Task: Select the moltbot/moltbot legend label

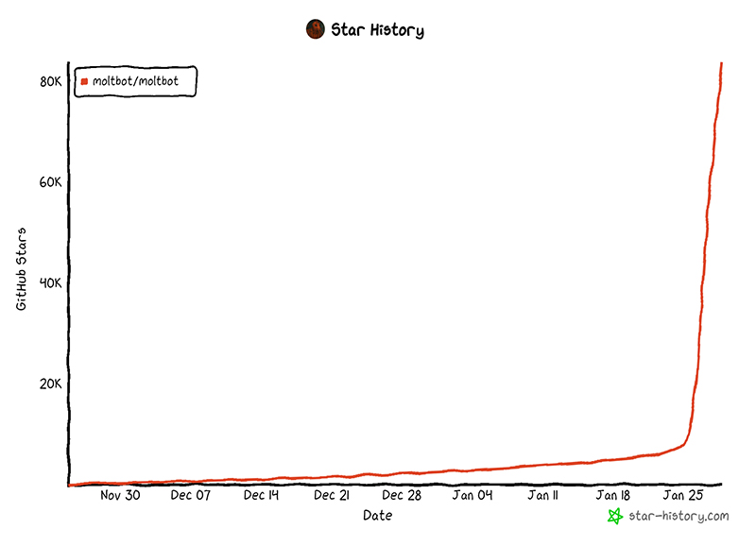Action: [135, 81]
